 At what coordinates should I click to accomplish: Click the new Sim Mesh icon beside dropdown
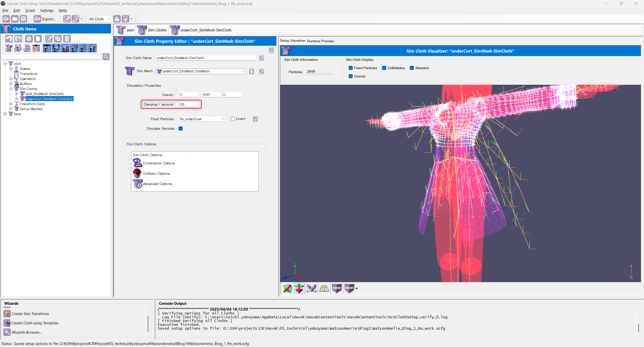[251, 71]
